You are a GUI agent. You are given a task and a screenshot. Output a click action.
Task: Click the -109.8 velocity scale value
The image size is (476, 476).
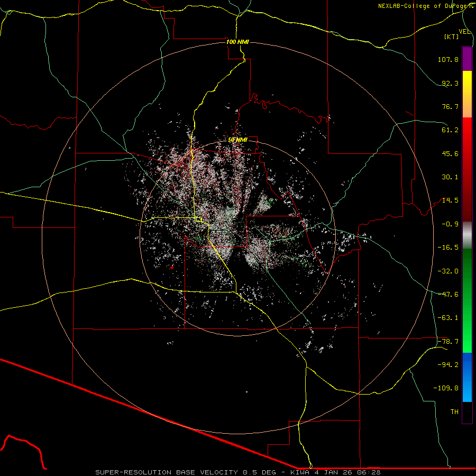pyautogui.click(x=446, y=388)
